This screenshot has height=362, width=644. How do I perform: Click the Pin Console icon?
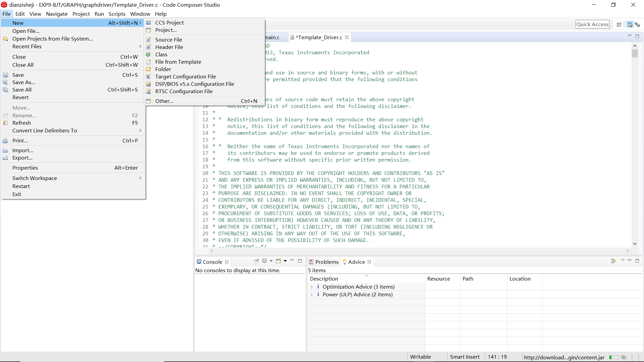257,261
